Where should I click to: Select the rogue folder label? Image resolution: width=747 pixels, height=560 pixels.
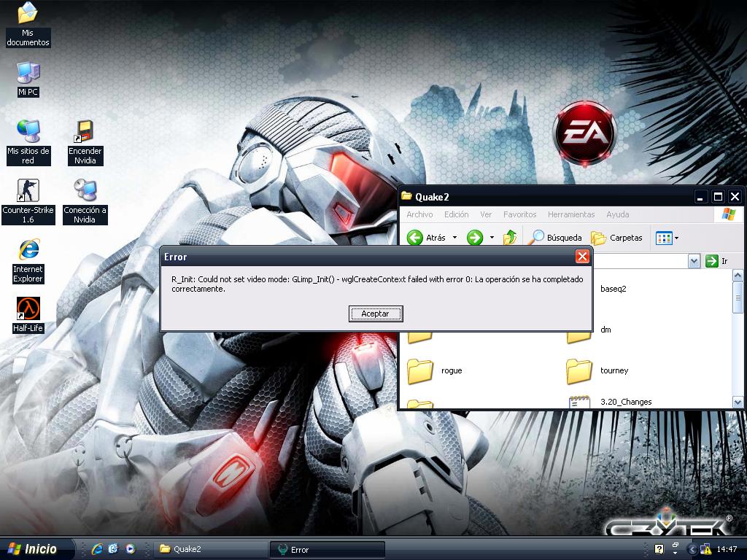(x=452, y=370)
